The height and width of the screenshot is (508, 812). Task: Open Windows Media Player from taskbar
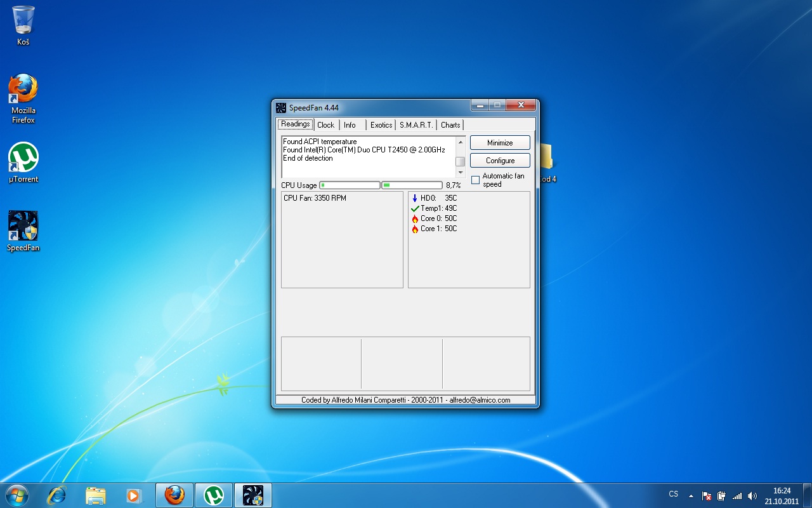click(x=133, y=495)
